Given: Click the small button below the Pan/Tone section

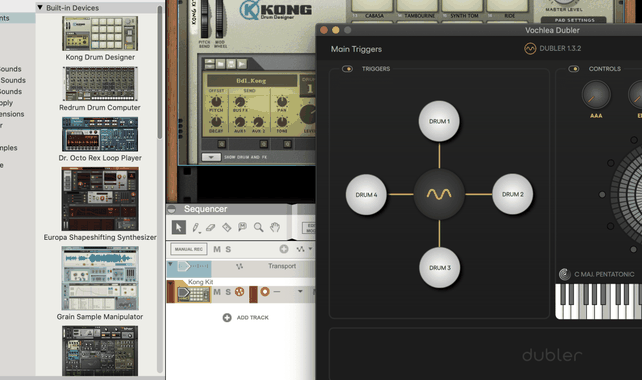Looking at the screenshot, I should [x=287, y=144].
